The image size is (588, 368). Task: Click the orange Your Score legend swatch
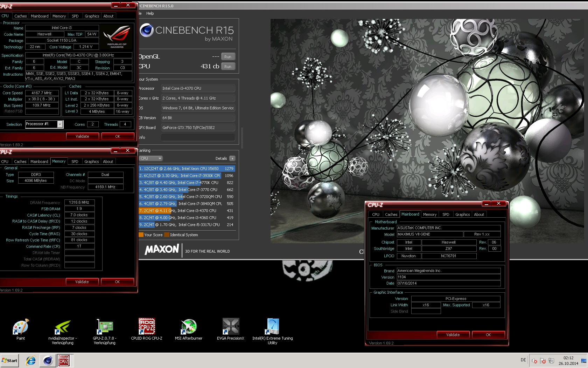click(x=141, y=235)
